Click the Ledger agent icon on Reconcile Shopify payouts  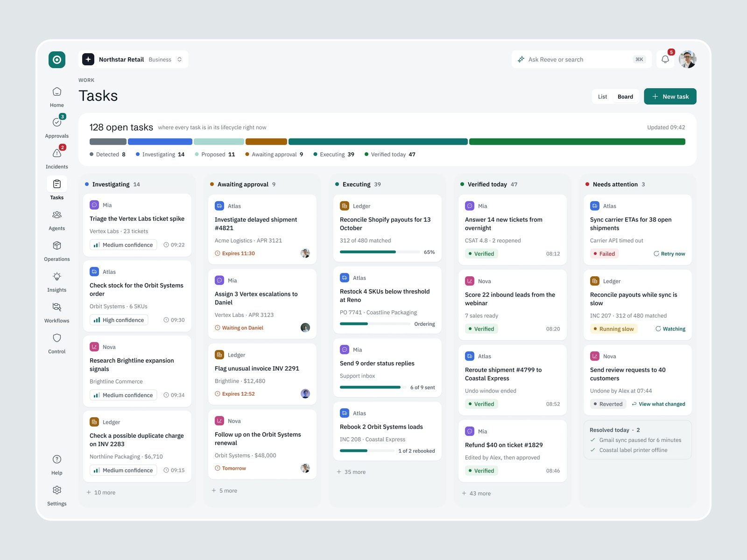(x=345, y=206)
